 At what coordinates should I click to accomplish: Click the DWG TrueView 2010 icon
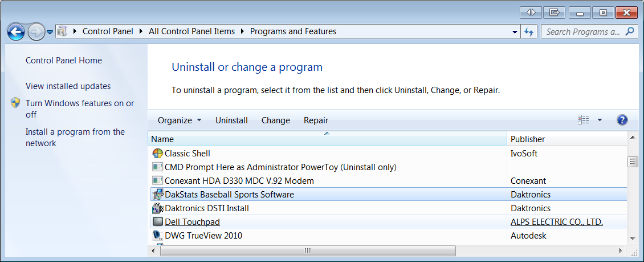158,235
